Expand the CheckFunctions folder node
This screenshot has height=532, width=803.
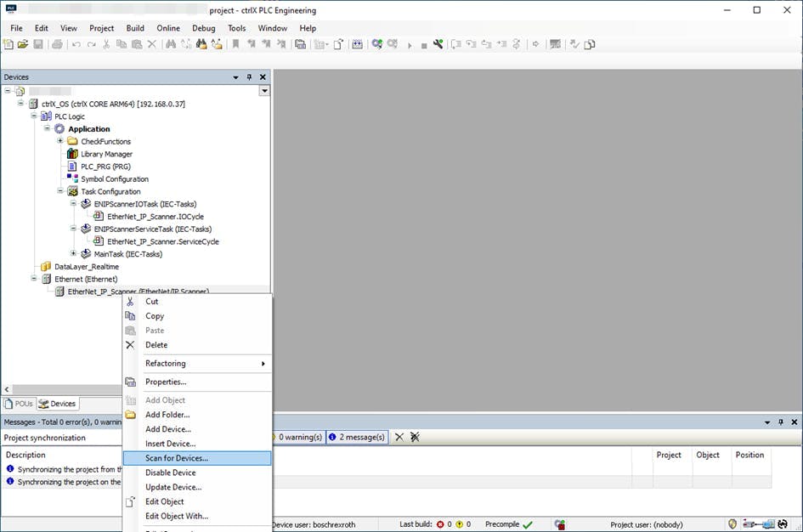click(x=61, y=141)
